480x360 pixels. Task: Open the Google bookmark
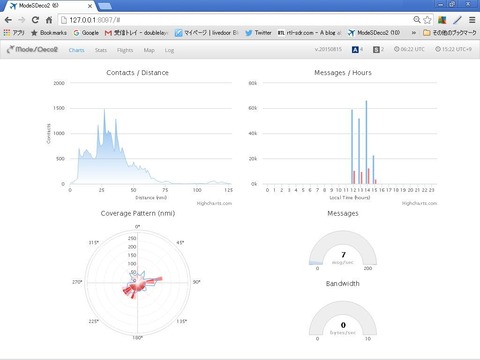(86, 33)
